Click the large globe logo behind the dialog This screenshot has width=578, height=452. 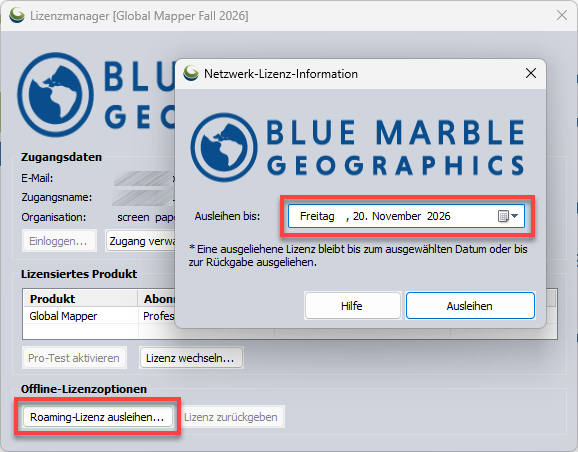click(55, 95)
